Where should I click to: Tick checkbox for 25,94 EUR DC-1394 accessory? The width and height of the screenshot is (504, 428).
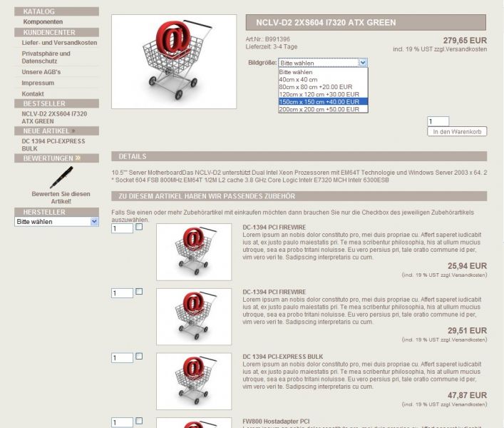(139, 227)
